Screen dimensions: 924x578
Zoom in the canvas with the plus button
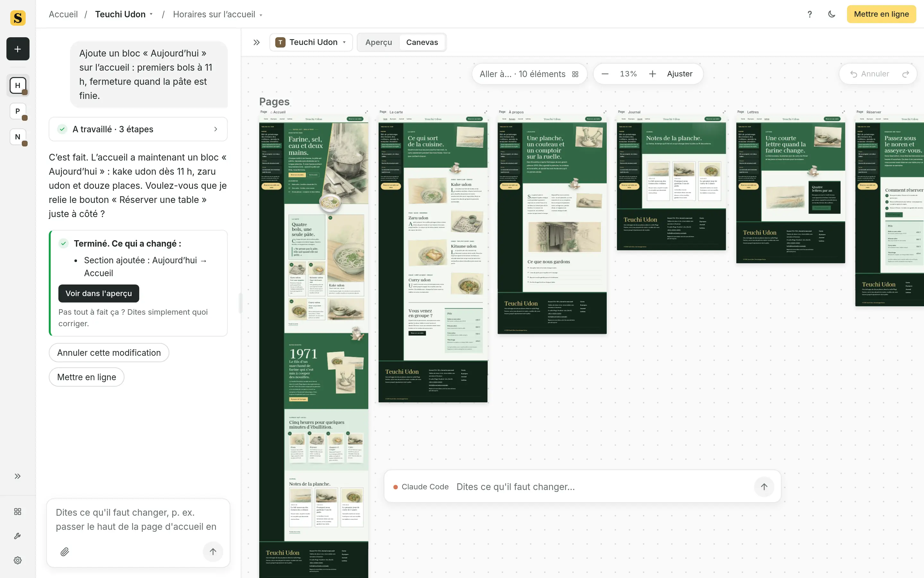[653, 74]
